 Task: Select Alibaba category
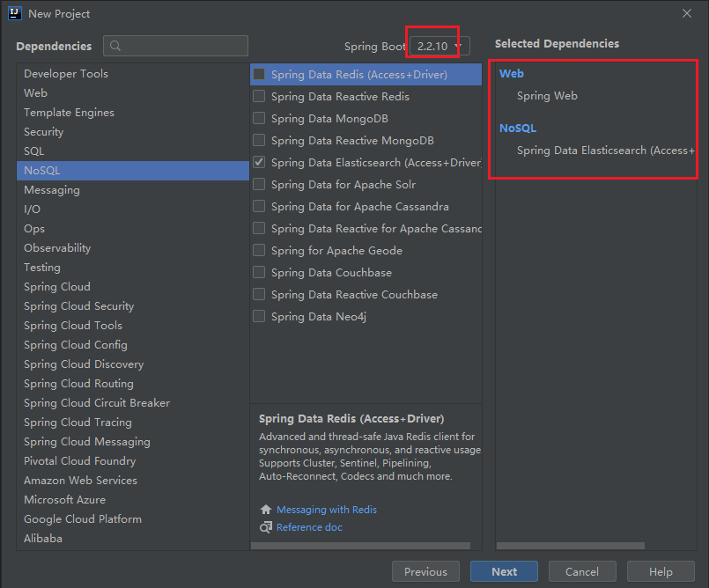click(x=133, y=539)
